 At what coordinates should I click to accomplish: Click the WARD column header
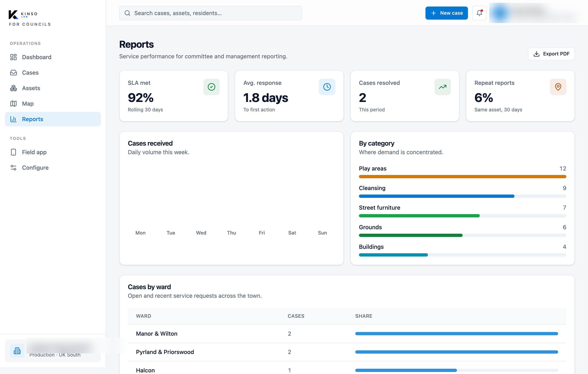pyautogui.click(x=143, y=316)
